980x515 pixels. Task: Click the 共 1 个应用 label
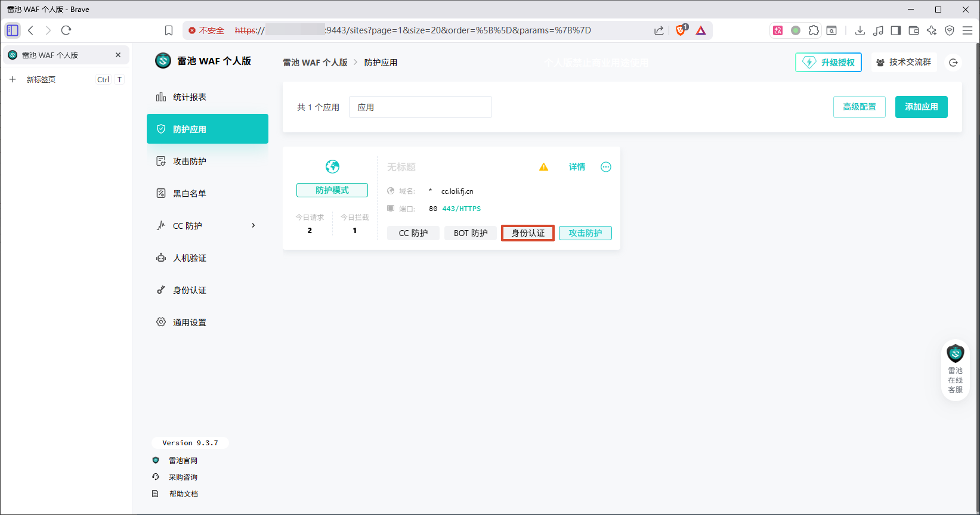point(319,107)
